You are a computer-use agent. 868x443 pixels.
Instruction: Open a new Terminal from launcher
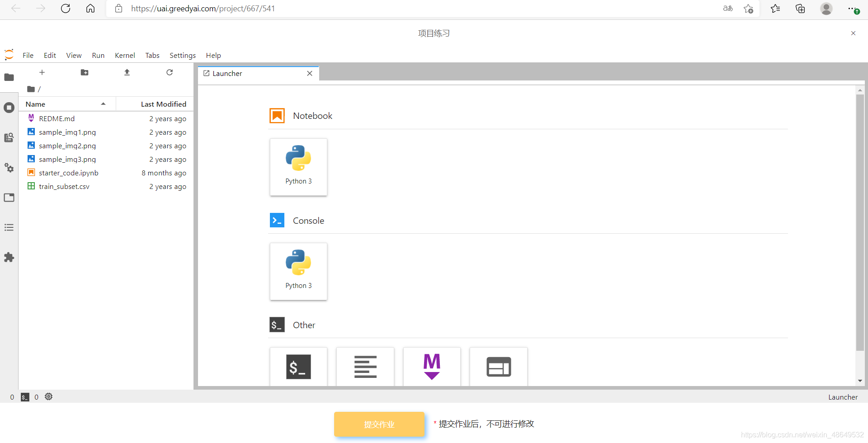pos(298,367)
